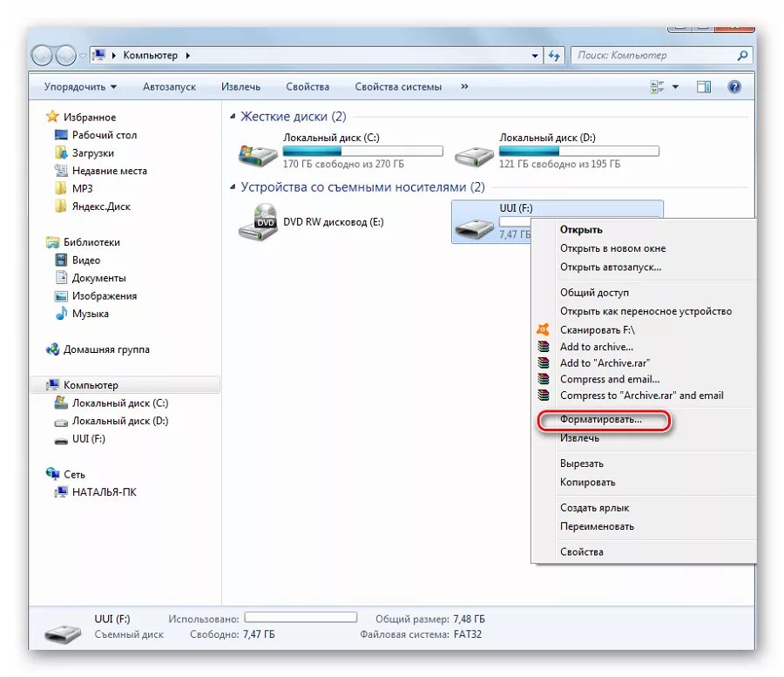This screenshot has width=784, height=677.
Task: Click the Изображения library icon
Action: coord(60,296)
